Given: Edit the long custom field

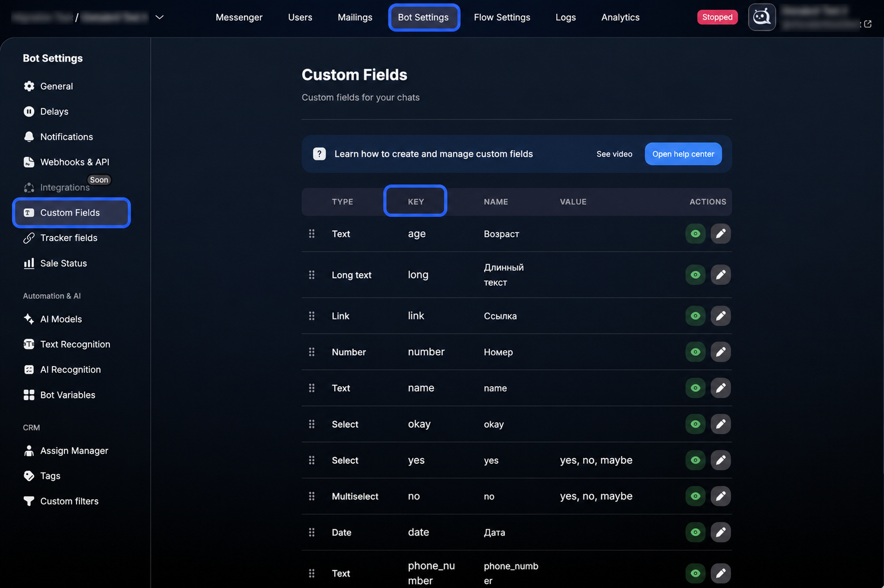Looking at the screenshot, I should pos(720,275).
